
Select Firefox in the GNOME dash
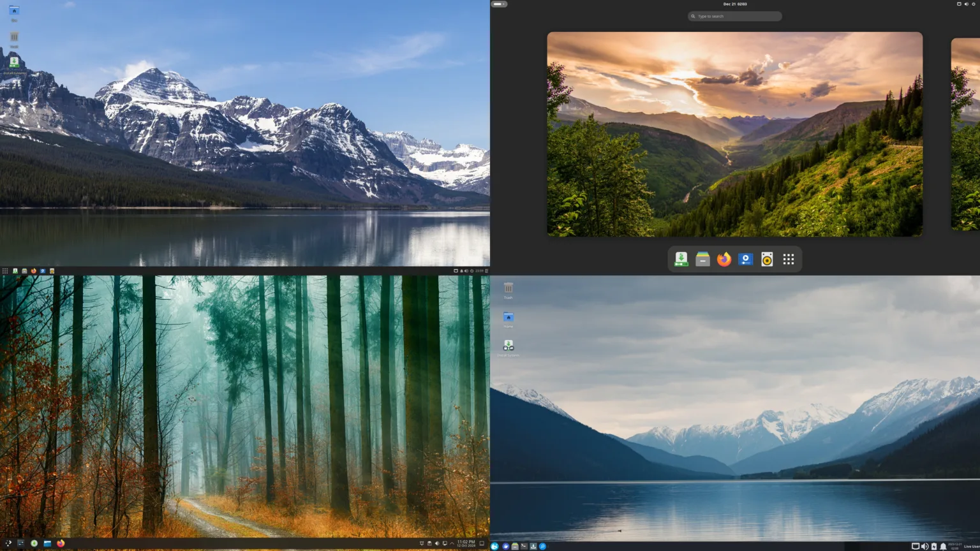click(x=724, y=259)
